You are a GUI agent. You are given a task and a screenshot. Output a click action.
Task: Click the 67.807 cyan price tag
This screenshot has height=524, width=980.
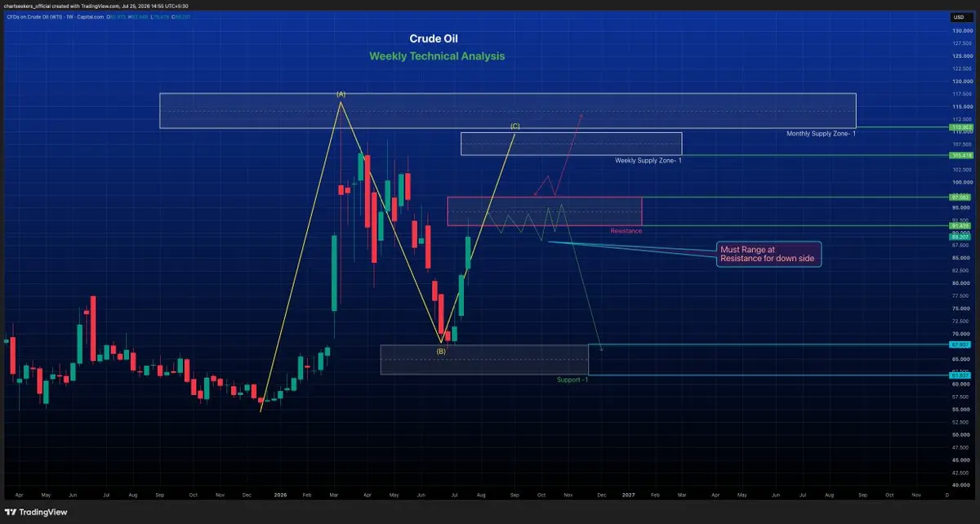(960, 344)
